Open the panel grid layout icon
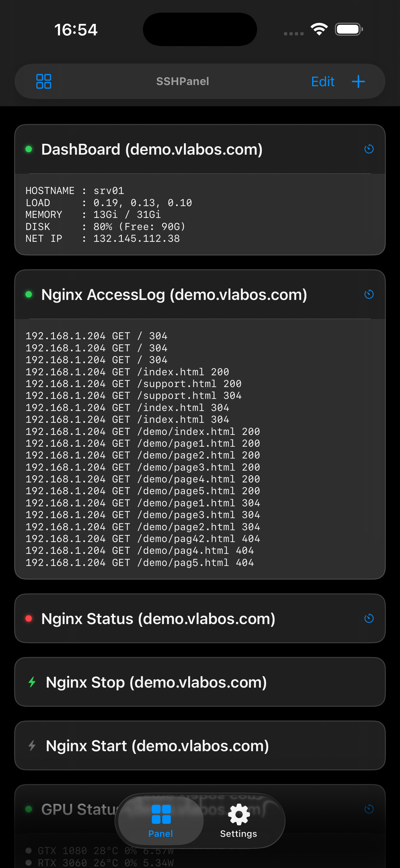Viewport: 400px width, 868px height. point(44,81)
